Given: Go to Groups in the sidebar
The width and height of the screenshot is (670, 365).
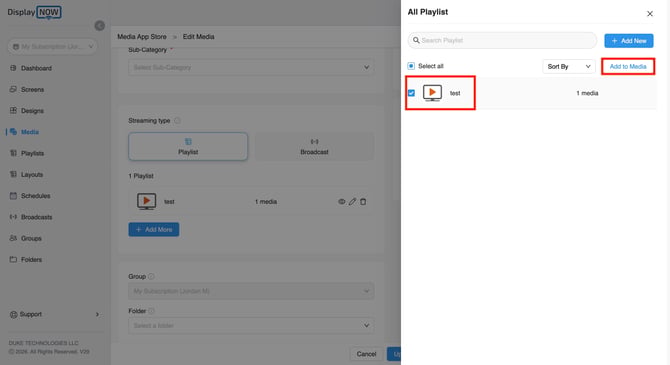Looking at the screenshot, I should [31, 238].
